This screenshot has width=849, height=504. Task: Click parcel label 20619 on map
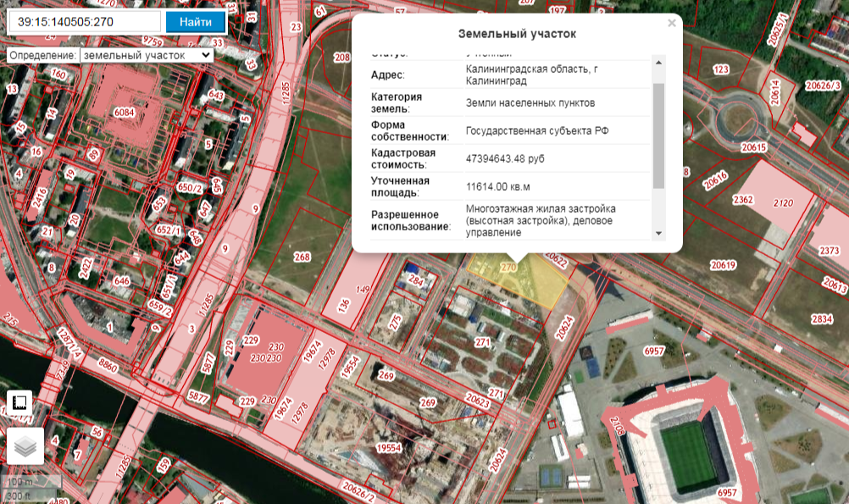[x=724, y=265]
